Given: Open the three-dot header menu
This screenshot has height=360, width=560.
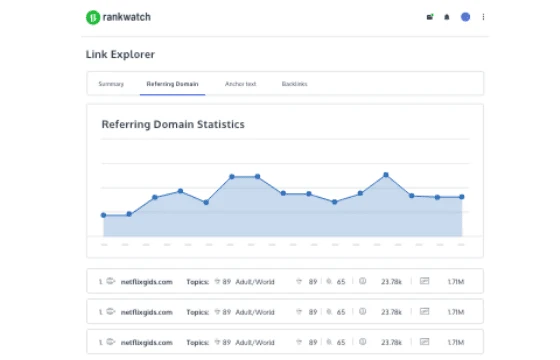Looking at the screenshot, I should tap(483, 17).
